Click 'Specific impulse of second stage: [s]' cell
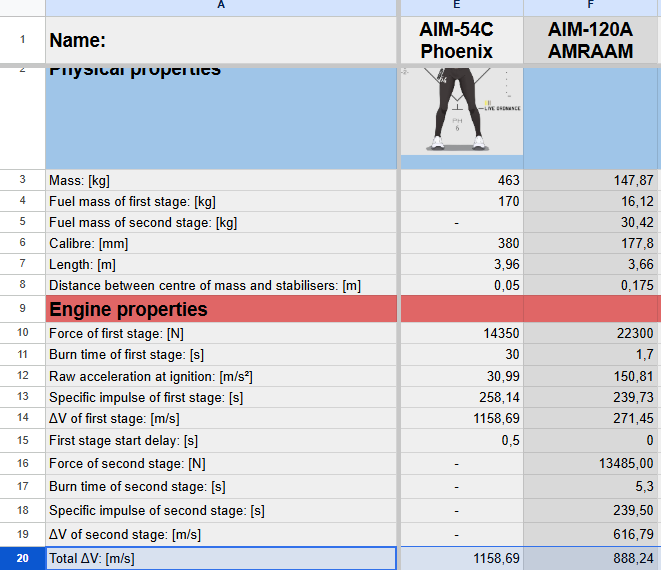 [x=221, y=511]
